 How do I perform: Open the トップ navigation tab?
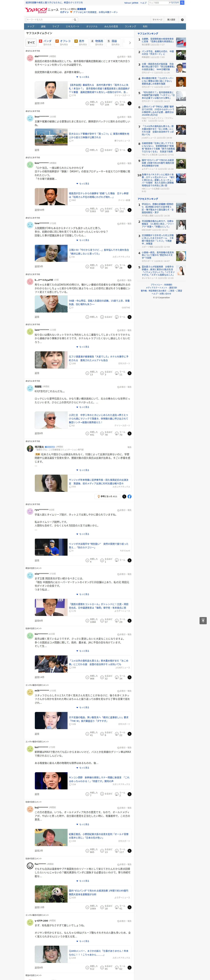pos(31,27)
